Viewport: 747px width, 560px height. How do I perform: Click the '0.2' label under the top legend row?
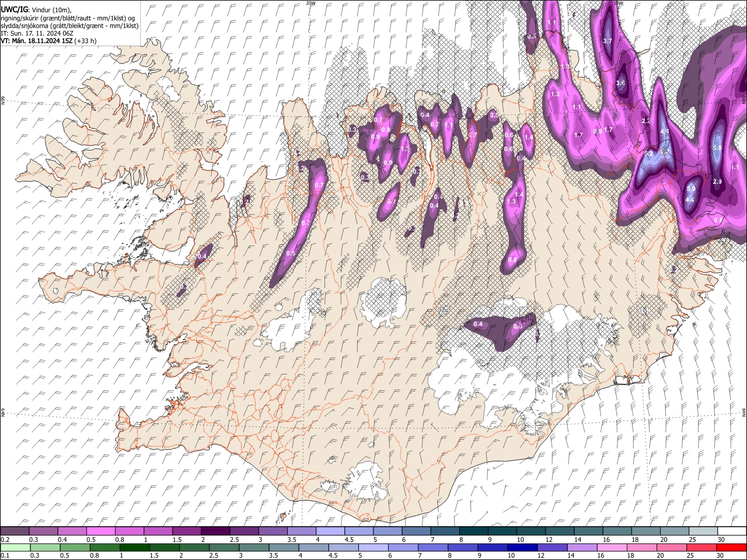pyautogui.click(x=5, y=540)
